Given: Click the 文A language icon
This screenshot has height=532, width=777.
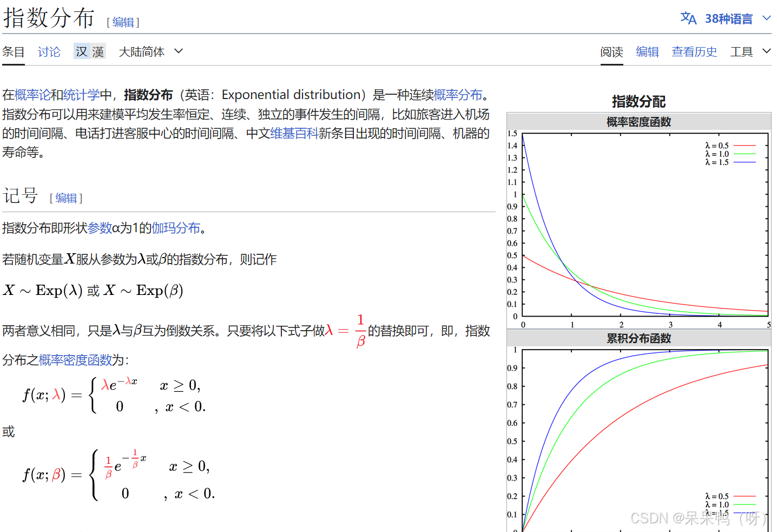Looking at the screenshot, I should pos(687,18).
